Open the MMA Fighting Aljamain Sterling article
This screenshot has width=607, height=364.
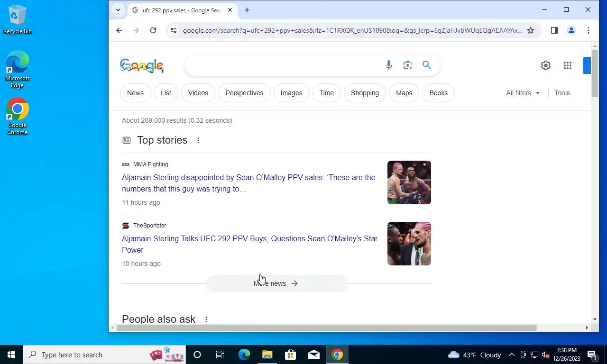(248, 183)
